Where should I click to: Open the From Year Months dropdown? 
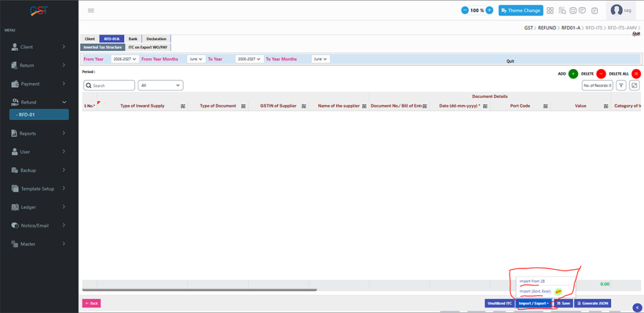tap(196, 59)
